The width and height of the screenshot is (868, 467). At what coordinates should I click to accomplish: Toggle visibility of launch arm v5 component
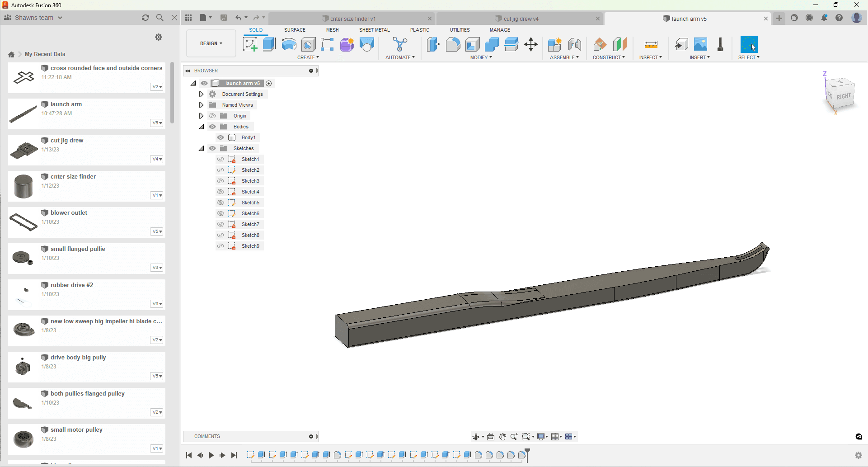pos(204,83)
